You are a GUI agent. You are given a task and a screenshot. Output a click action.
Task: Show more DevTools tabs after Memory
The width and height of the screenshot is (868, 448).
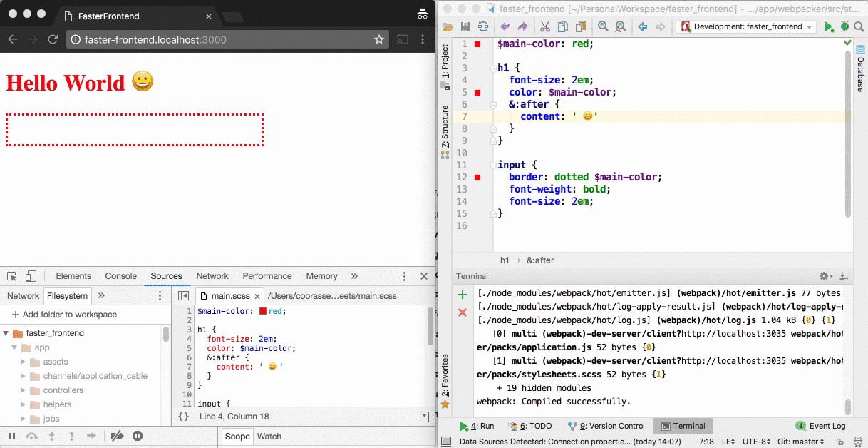point(354,276)
